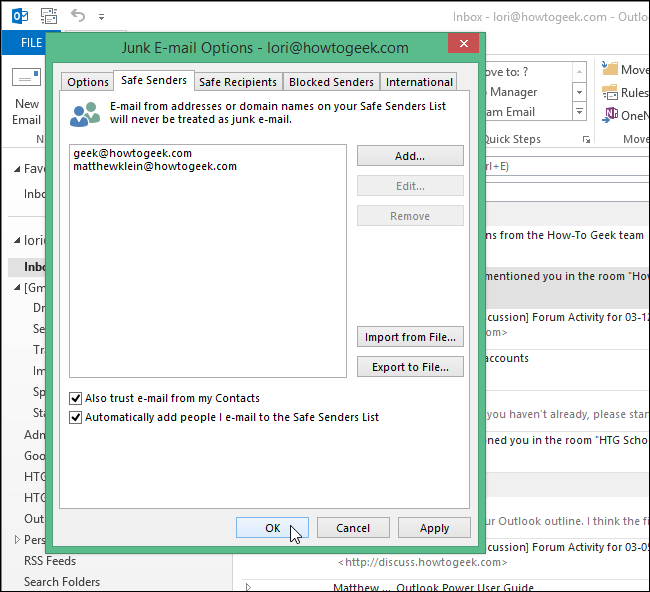Image resolution: width=650 pixels, height=592 pixels.
Task: Toggle Automatically add people I e-mail checkbox
Action: [75, 417]
